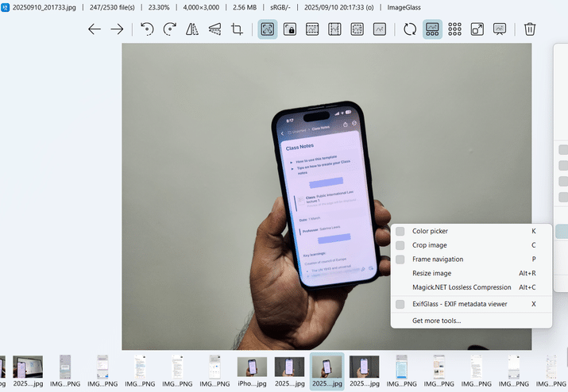Rotate the image counterclockwise
This screenshot has width=568, height=392.
pyautogui.click(x=147, y=29)
